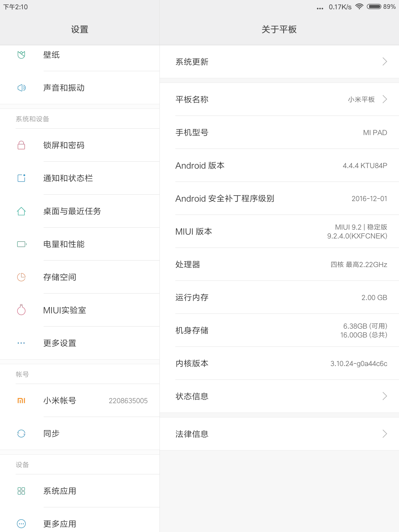Tap the 4.4.4 KTU84P version value
The width and height of the screenshot is (399, 532).
(x=365, y=165)
